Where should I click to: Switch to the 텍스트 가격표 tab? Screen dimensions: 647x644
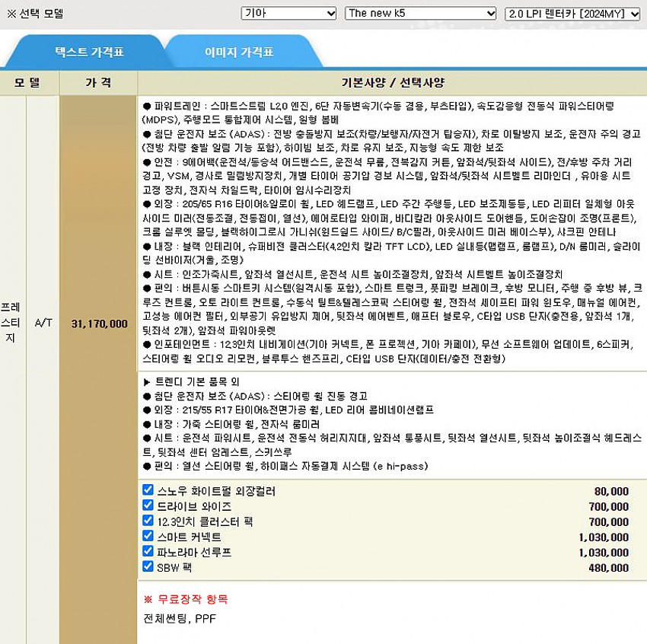click(x=89, y=53)
